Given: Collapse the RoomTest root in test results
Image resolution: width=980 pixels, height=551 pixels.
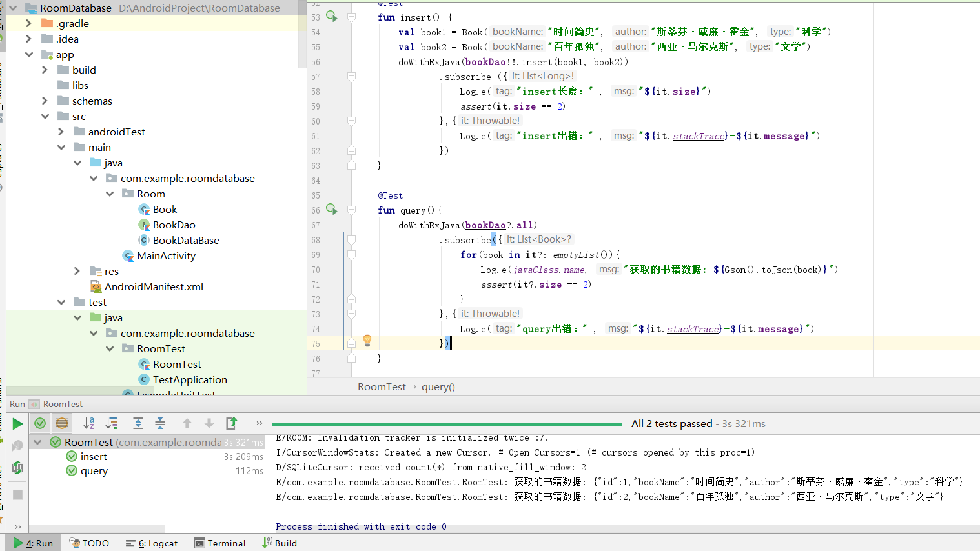Looking at the screenshot, I should coord(37,442).
